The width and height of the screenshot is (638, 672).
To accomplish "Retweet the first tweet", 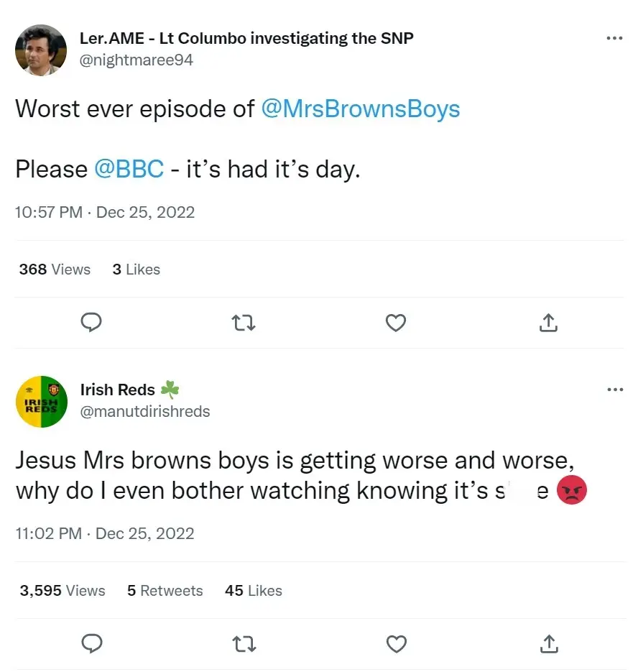I will pyautogui.click(x=243, y=323).
